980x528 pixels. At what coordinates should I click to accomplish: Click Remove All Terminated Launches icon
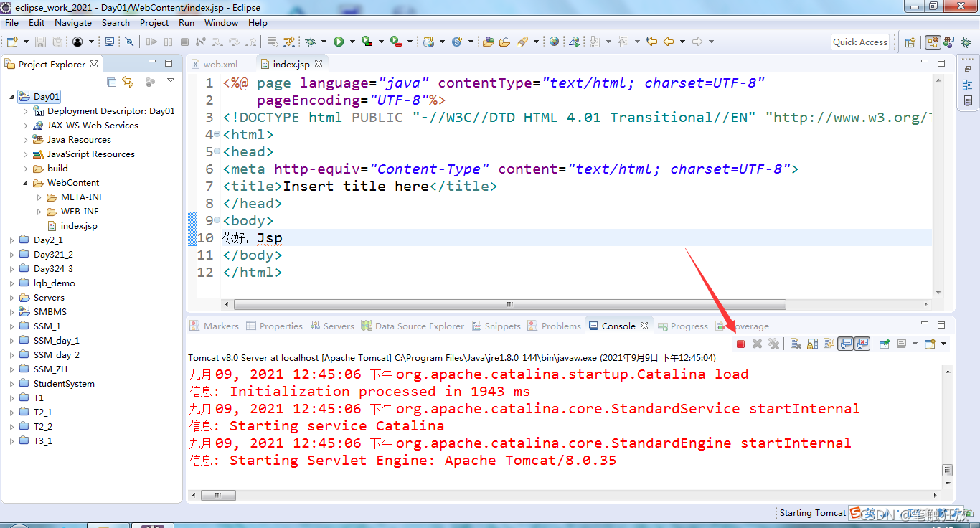(773, 344)
